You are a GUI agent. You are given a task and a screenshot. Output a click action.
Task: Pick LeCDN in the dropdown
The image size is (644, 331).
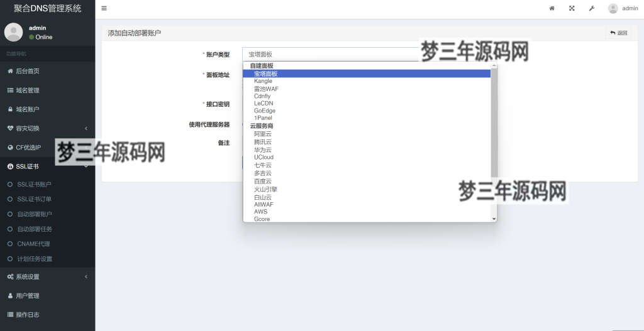point(367,104)
